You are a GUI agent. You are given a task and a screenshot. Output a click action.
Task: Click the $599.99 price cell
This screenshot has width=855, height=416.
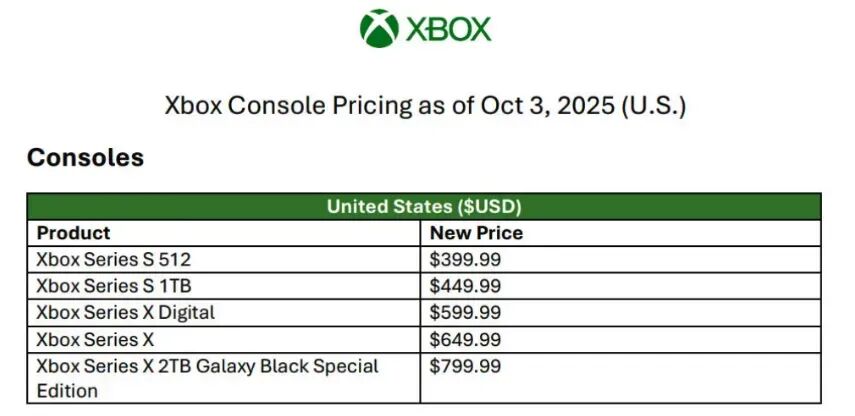coord(465,312)
